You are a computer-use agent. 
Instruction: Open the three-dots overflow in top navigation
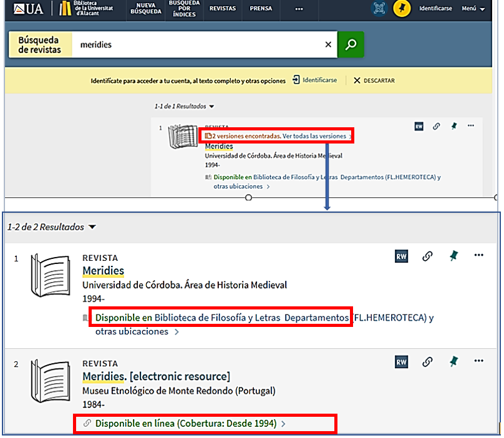point(299,9)
